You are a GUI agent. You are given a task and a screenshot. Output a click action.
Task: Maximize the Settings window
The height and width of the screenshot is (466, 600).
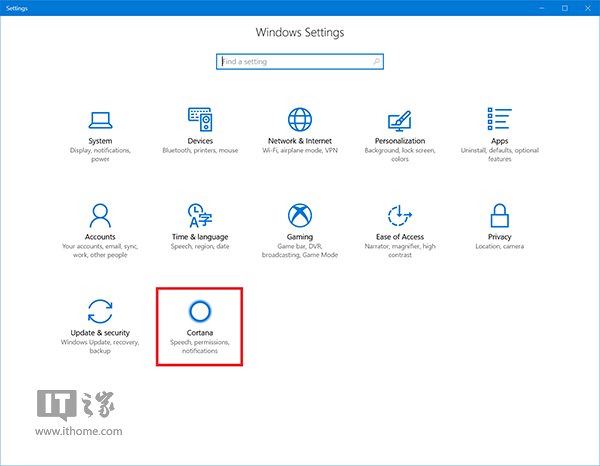(565, 8)
